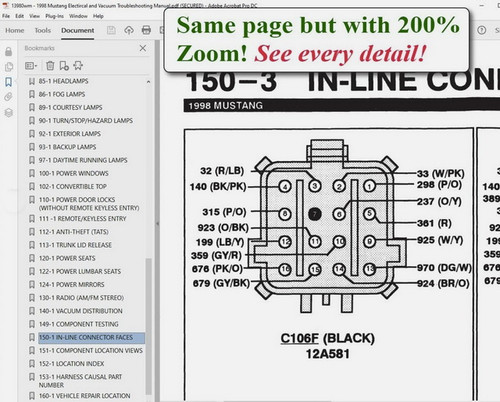Open the attachments paperclip panel icon
This screenshot has height=402, width=500.
point(9,97)
